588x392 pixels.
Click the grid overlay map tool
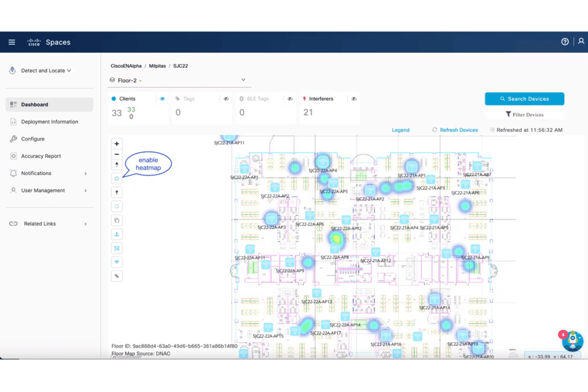tap(117, 248)
